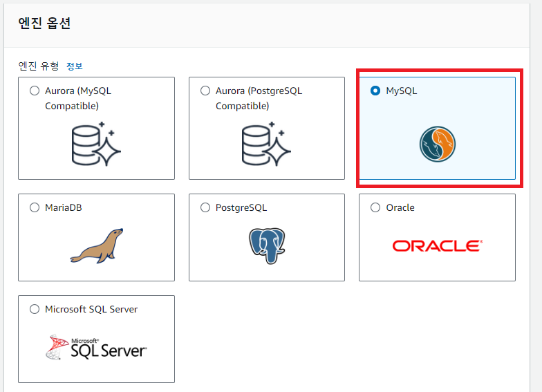542x392 pixels.
Task: Pick the Microsoft SQL Server radio button
Action: (35, 309)
